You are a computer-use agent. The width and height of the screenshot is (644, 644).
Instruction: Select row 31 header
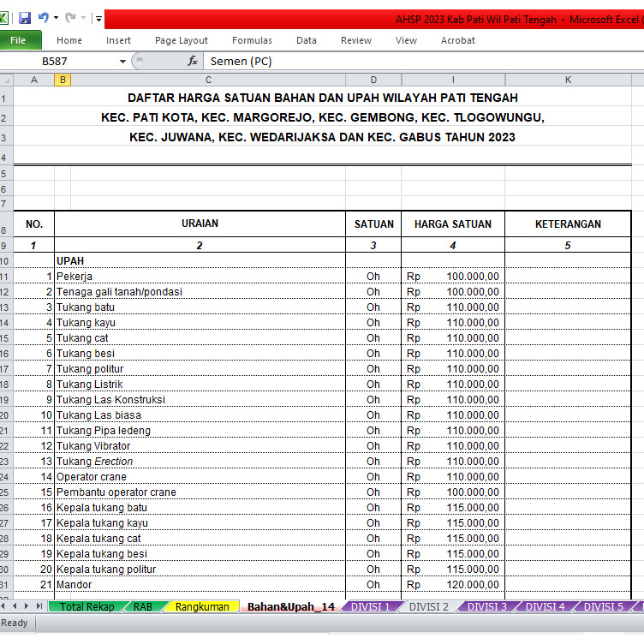pos(7,585)
